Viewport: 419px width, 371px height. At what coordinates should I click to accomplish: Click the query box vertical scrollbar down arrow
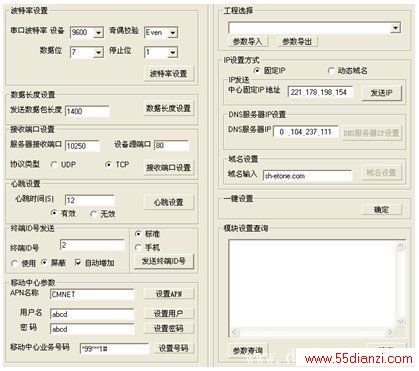(x=400, y=322)
